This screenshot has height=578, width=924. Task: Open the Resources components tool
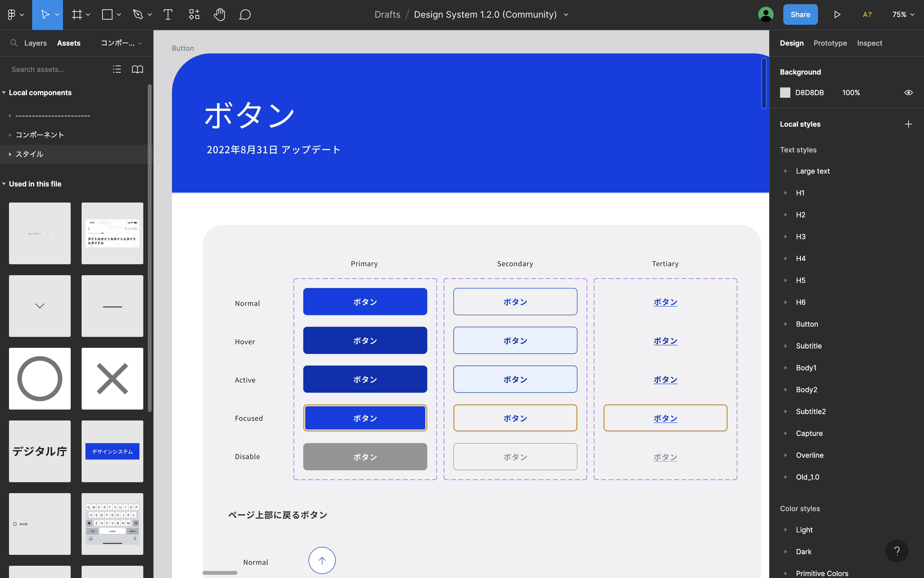click(194, 14)
